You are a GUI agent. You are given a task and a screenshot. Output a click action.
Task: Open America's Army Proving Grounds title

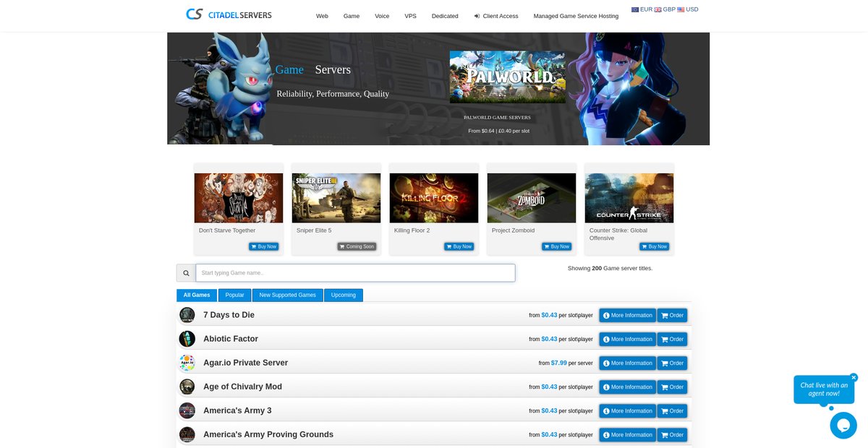[x=268, y=434]
